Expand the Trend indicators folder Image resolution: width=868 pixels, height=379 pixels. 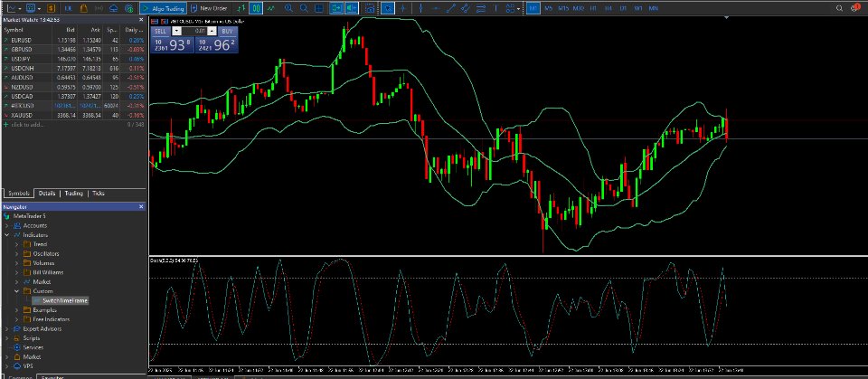pyautogui.click(x=16, y=244)
